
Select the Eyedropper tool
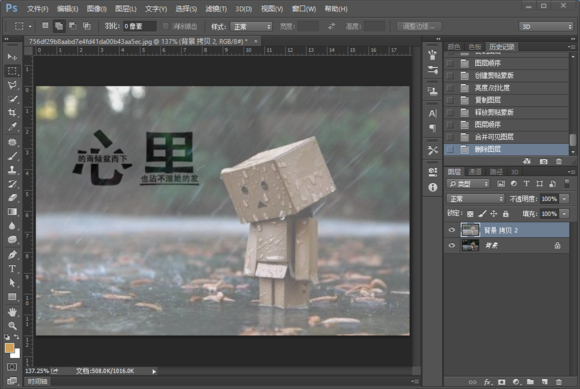[12, 127]
